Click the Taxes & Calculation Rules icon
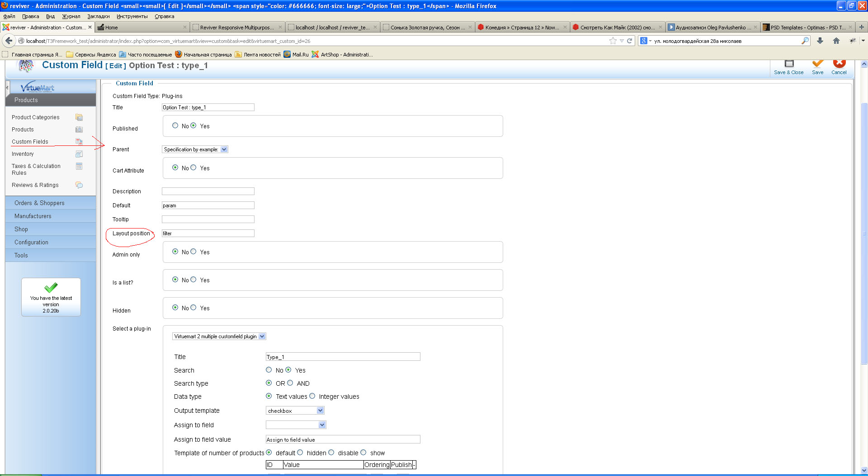The width and height of the screenshot is (868, 476). [79, 166]
